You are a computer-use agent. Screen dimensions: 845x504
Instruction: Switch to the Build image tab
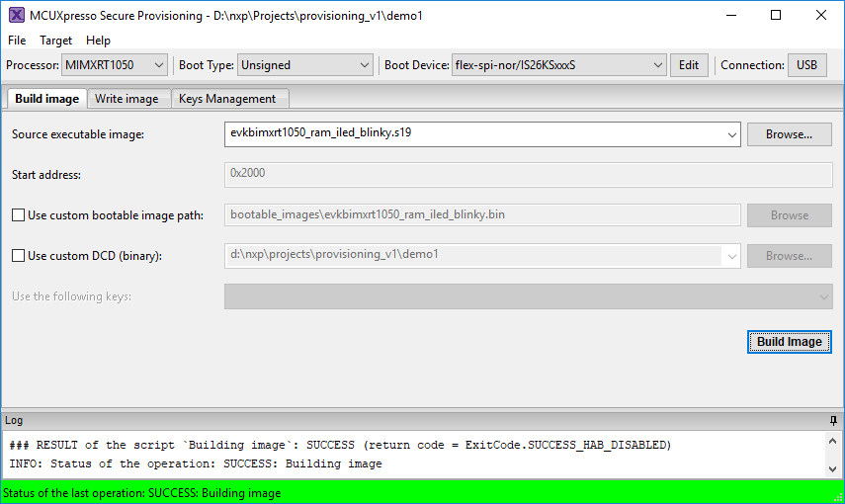[x=46, y=99]
